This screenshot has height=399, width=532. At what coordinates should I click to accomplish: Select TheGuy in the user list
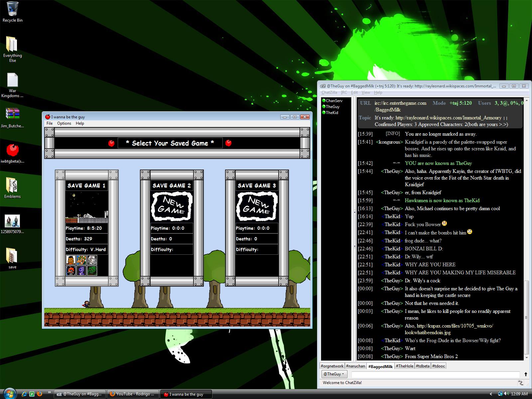point(332,107)
